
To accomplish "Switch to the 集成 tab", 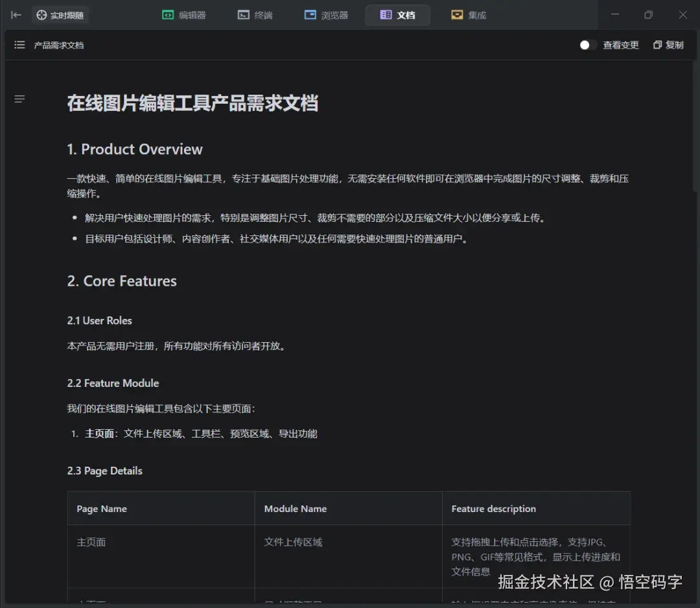I will point(468,14).
